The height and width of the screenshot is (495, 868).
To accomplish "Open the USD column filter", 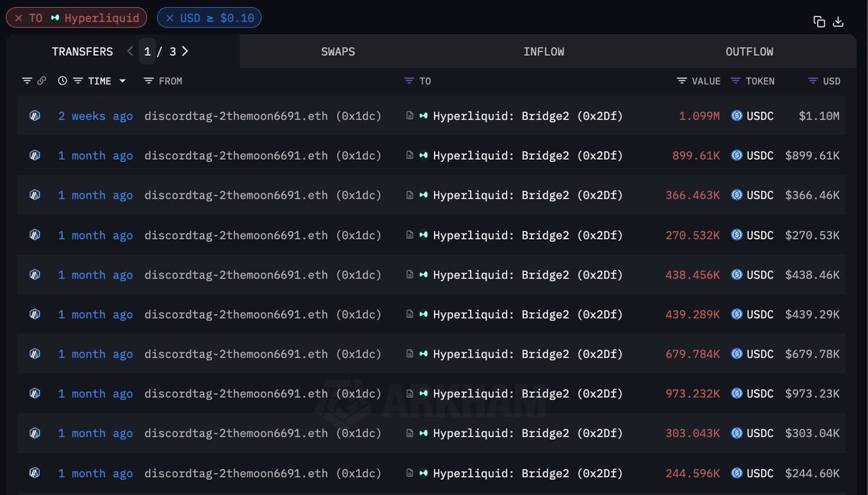I will point(812,81).
